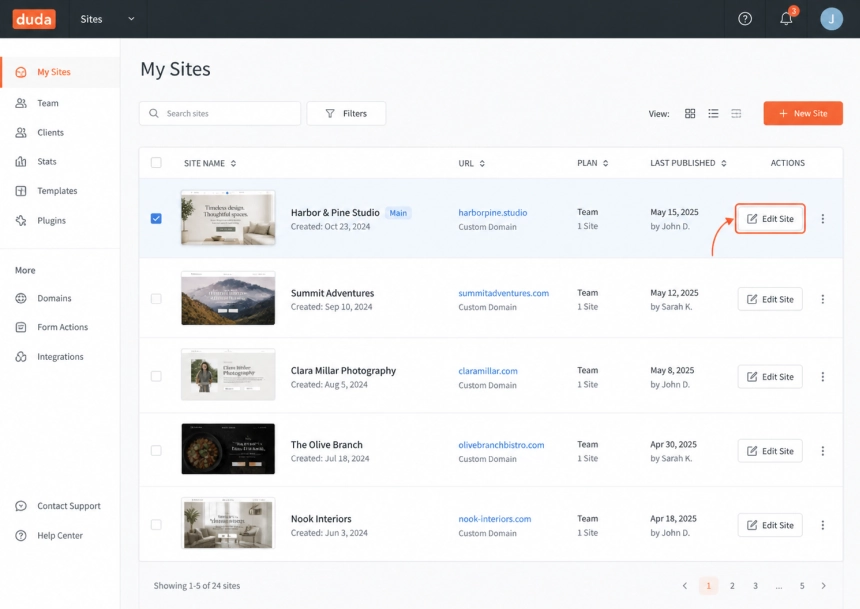Open My Sites in sidebar
This screenshot has width=860, height=609.
coord(60,72)
